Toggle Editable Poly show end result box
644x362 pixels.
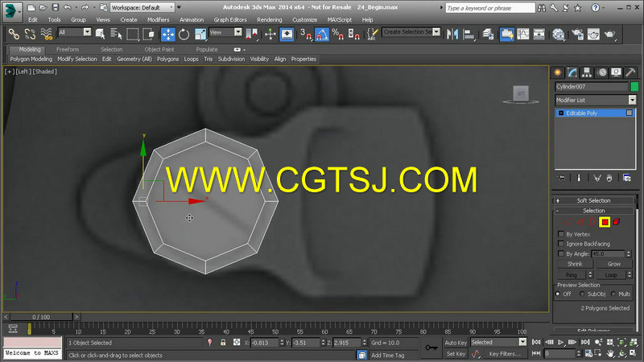630,113
